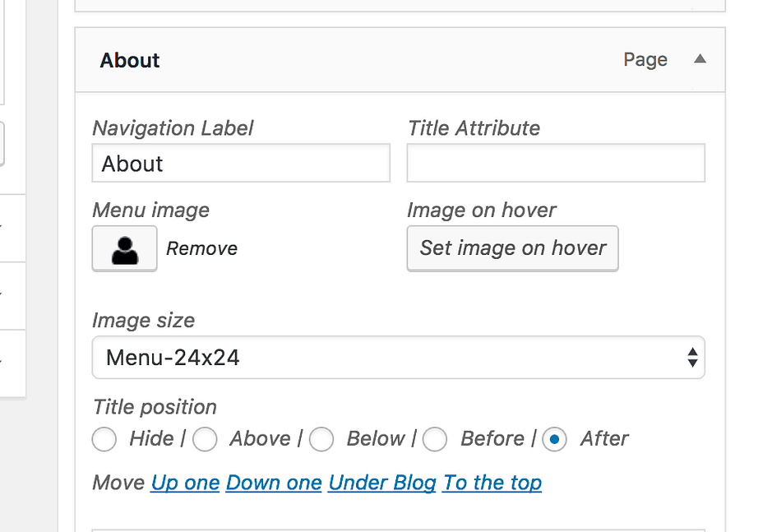Select "Hide" title position
Image resolution: width=772 pixels, height=532 pixels.
(104, 440)
